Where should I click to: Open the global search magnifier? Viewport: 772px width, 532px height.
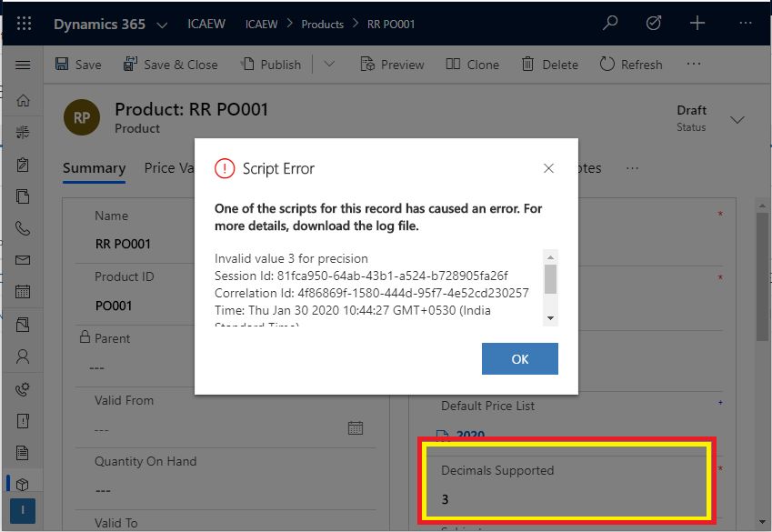pos(610,23)
